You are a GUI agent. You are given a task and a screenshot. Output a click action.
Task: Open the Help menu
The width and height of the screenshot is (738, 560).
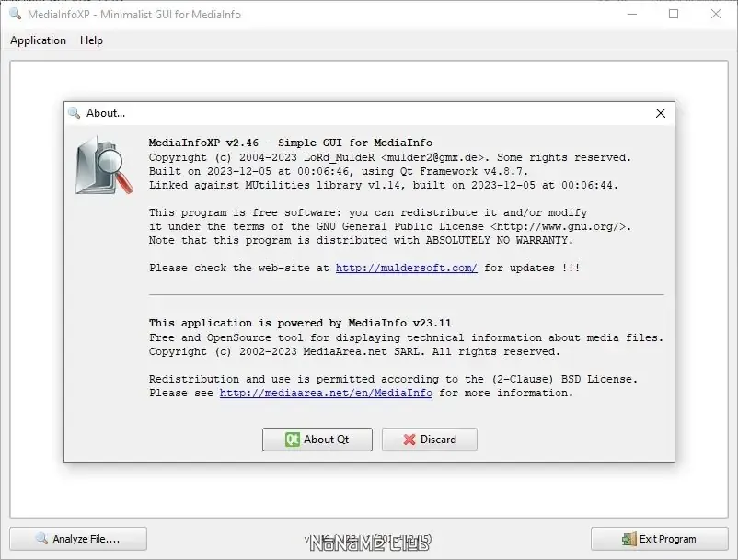click(91, 40)
